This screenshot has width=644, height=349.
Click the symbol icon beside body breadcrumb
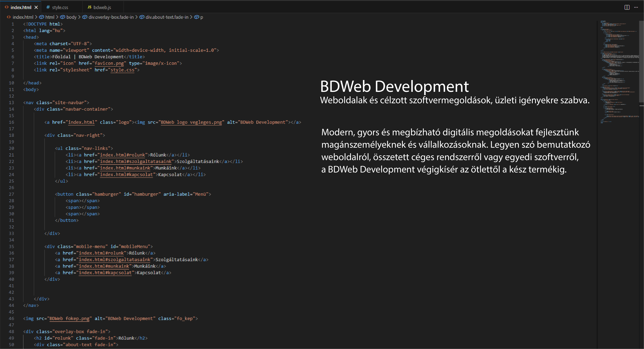63,17
